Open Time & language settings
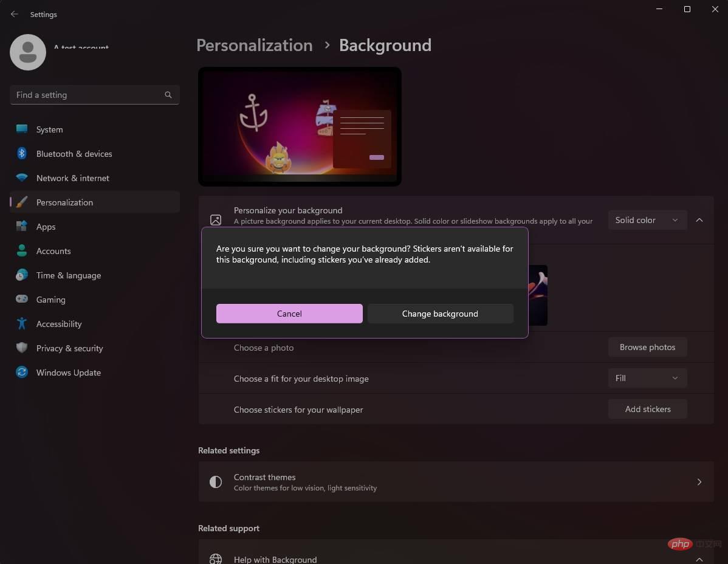The image size is (728, 564). (95, 275)
